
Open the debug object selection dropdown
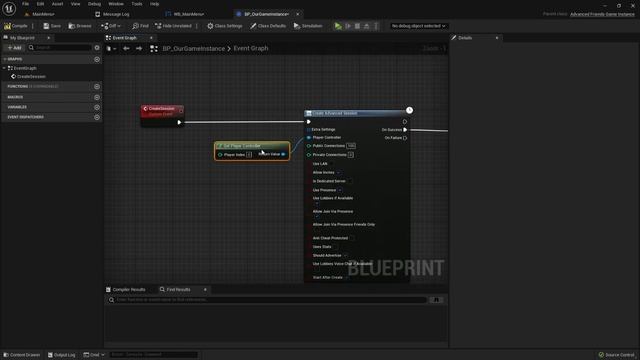click(418, 26)
